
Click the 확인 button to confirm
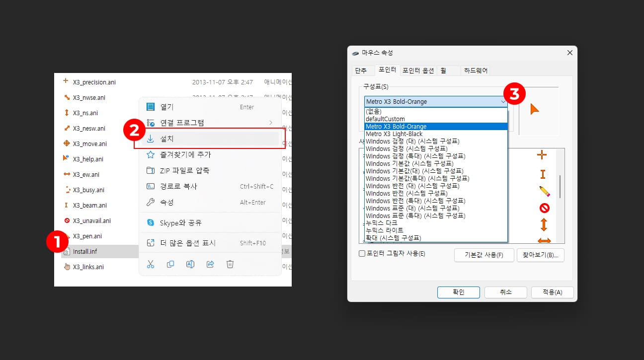(458, 292)
